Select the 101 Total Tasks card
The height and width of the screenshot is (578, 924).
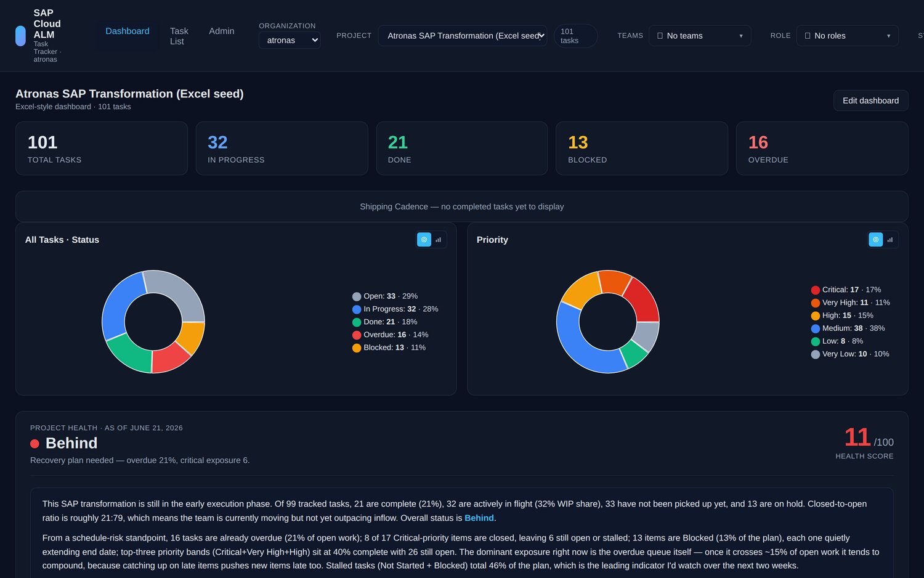pos(102,149)
